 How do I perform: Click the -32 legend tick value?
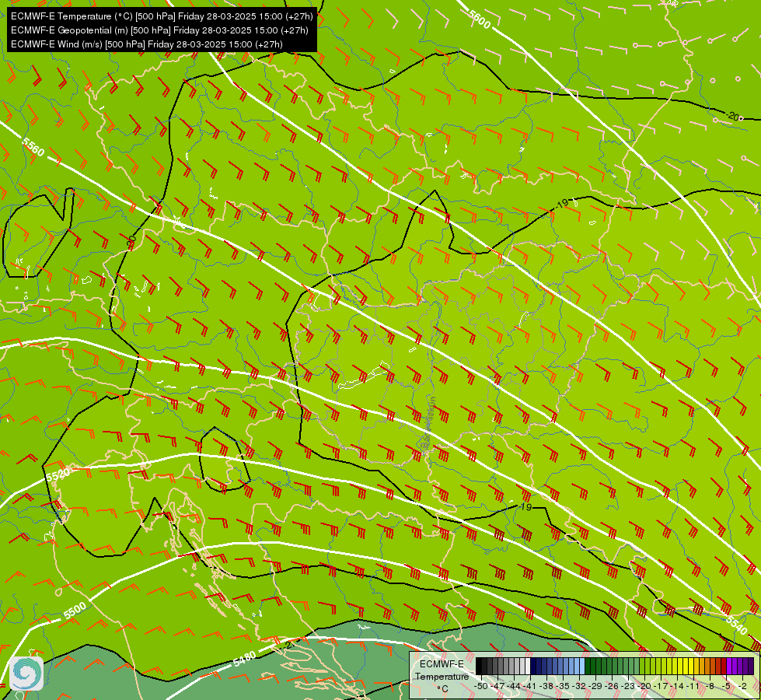[x=580, y=686]
